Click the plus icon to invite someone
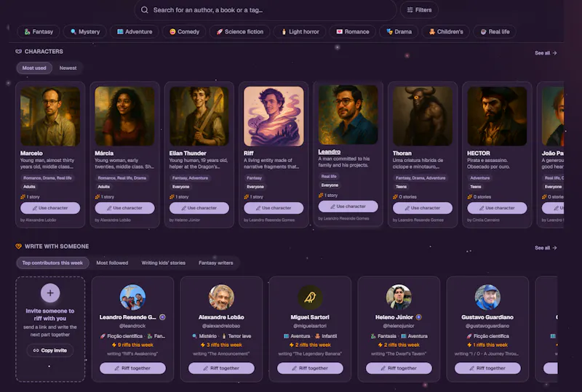 [50, 293]
